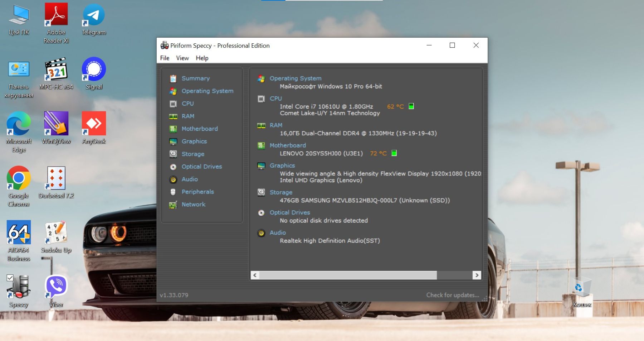Click the Speccy app icon in title bar
The image size is (644, 341).
point(165,45)
